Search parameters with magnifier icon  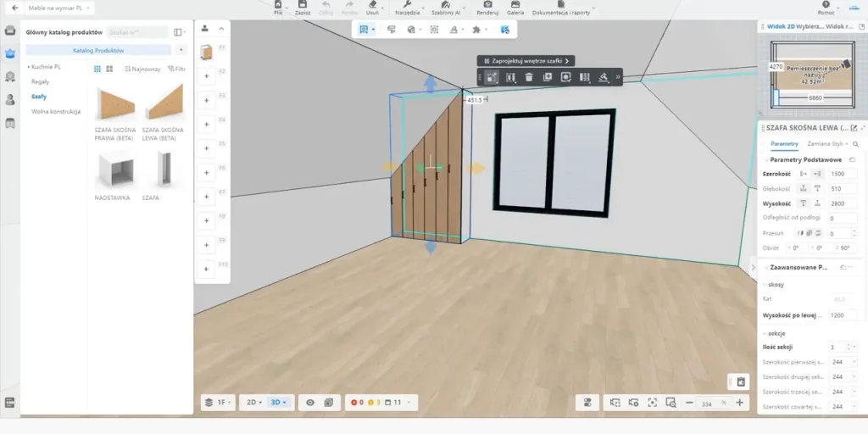pos(856,144)
